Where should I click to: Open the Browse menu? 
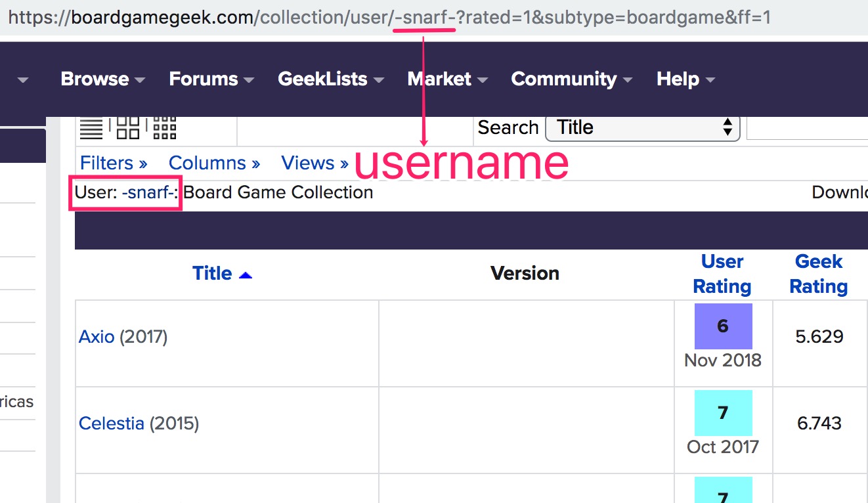(x=102, y=79)
